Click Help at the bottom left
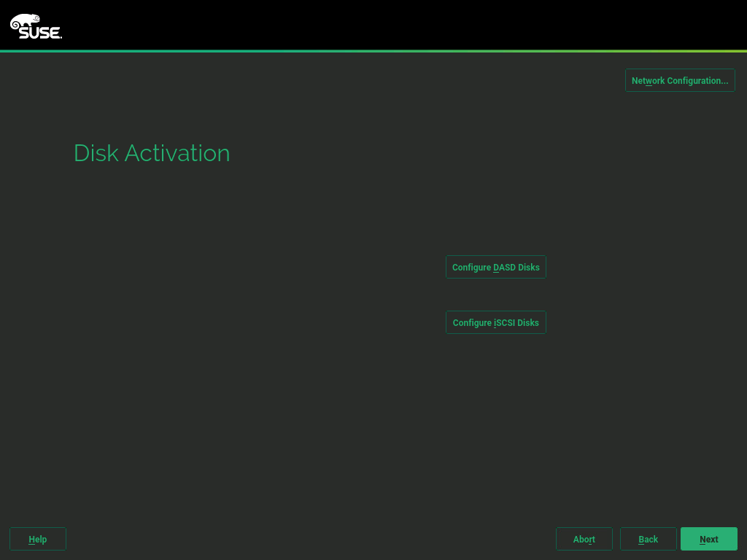 (x=38, y=539)
